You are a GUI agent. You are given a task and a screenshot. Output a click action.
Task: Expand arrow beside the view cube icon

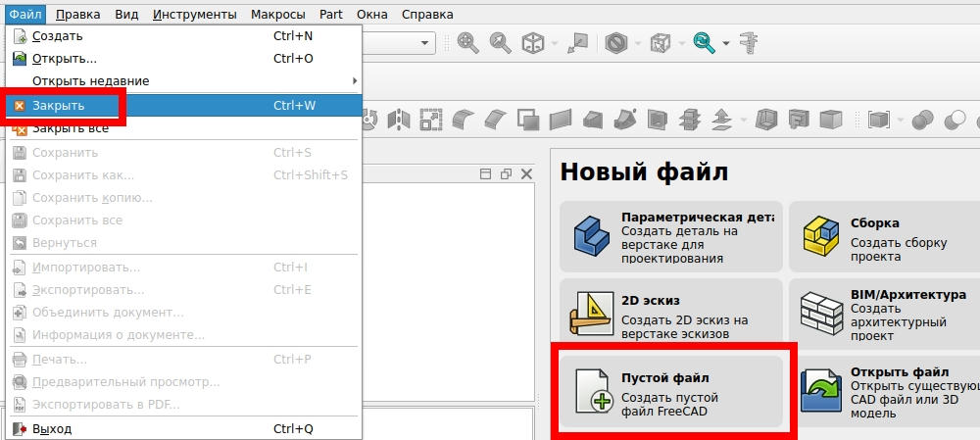(555, 44)
